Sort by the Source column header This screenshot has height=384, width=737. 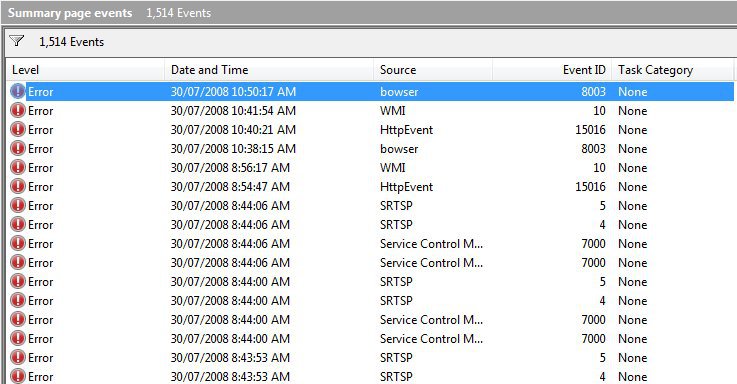click(433, 70)
